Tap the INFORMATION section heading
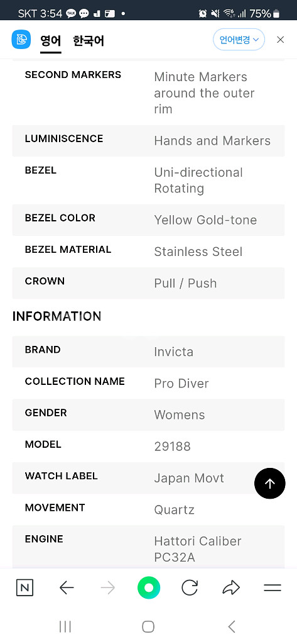Screen dimensions: 297x644 click(x=57, y=316)
